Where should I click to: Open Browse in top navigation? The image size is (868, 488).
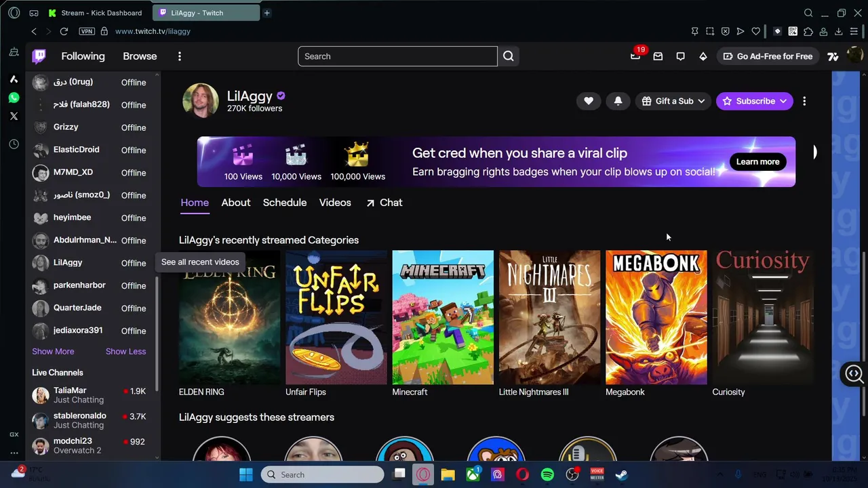click(140, 56)
